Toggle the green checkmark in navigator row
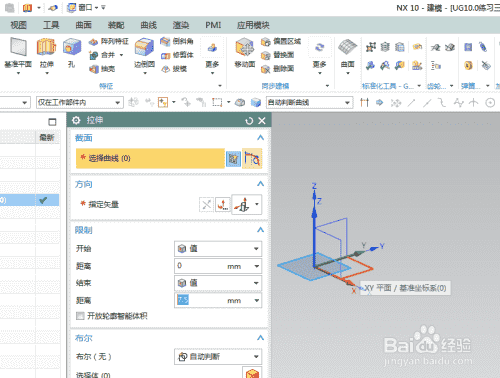 [43, 200]
